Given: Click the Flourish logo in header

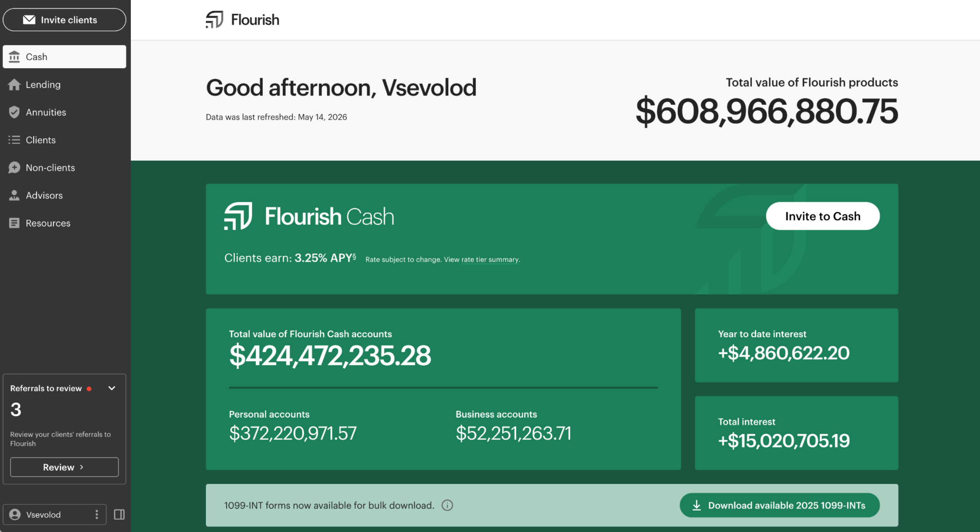Looking at the screenshot, I should (242, 20).
